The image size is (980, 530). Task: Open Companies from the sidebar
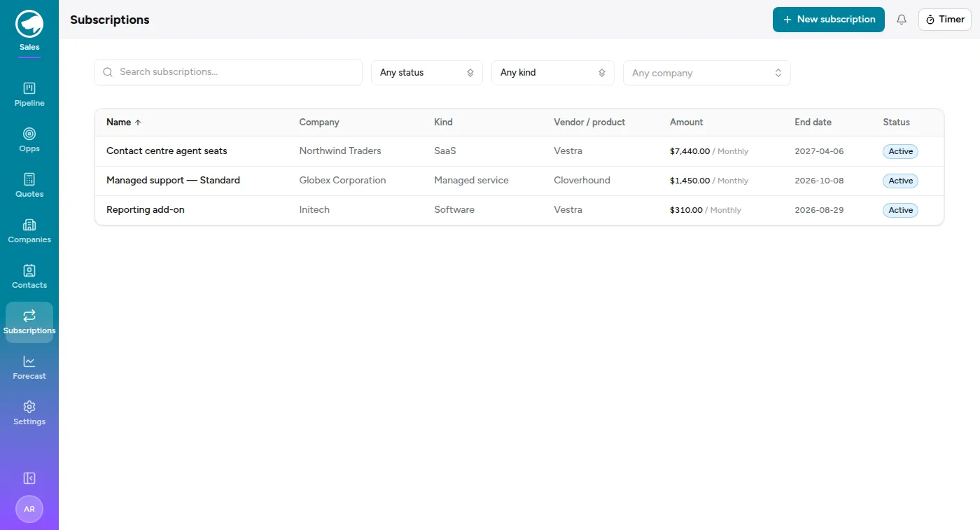(29, 231)
